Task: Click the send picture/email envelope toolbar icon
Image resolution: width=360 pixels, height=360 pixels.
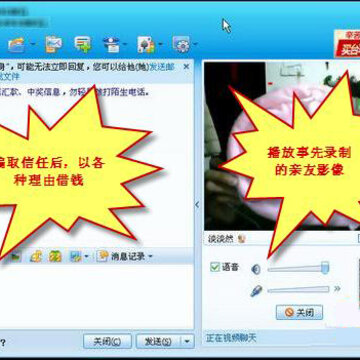Action: click(x=54, y=44)
